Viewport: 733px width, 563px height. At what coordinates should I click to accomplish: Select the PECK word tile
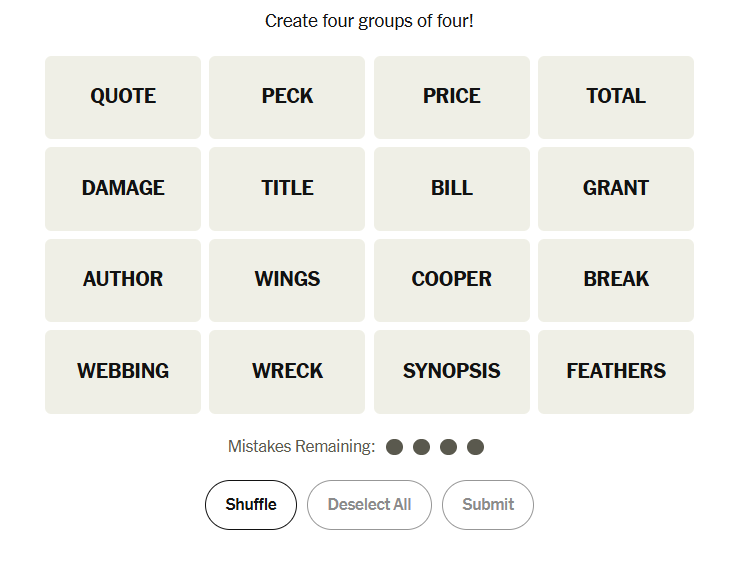click(287, 97)
